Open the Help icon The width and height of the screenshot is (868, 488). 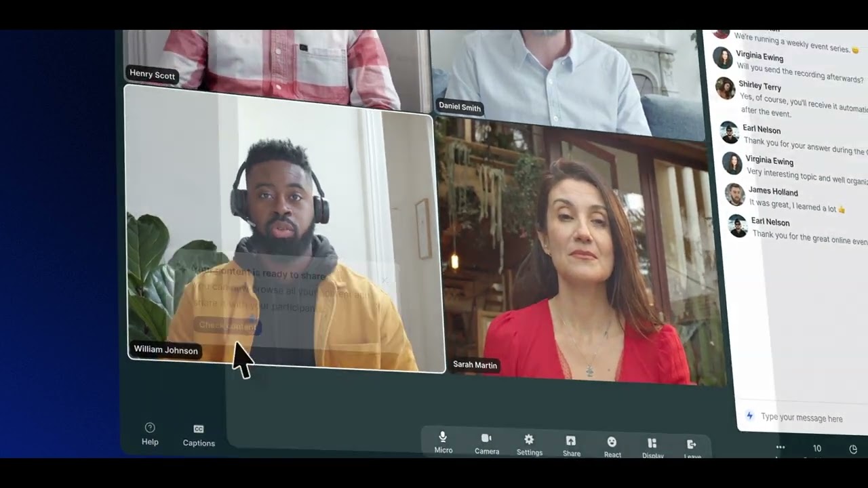[150, 428]
